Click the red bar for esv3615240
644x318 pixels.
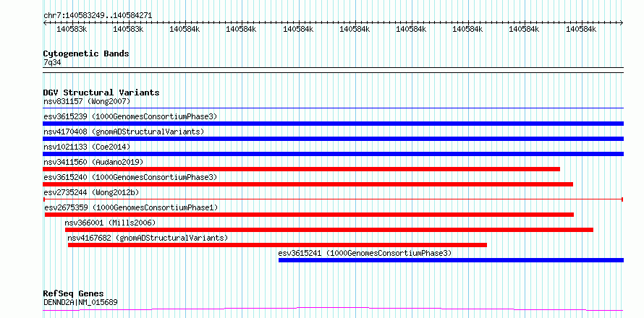pos(308,184)
